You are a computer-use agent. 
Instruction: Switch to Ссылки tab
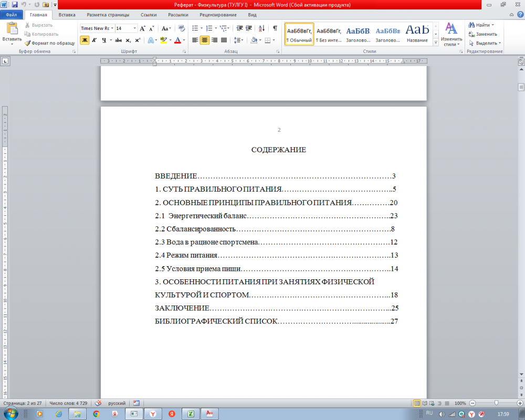[x=149, y=15]
